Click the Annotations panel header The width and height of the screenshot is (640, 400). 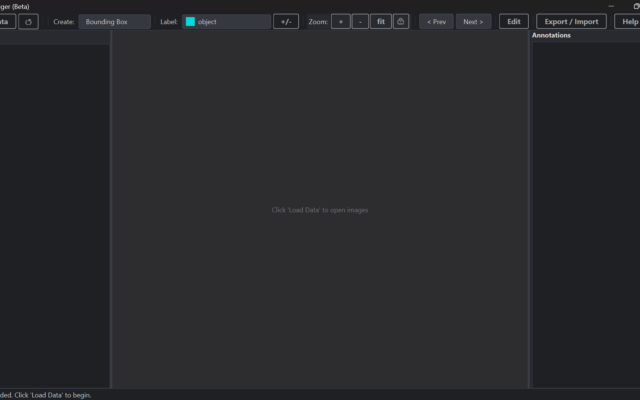coord(551,35)
